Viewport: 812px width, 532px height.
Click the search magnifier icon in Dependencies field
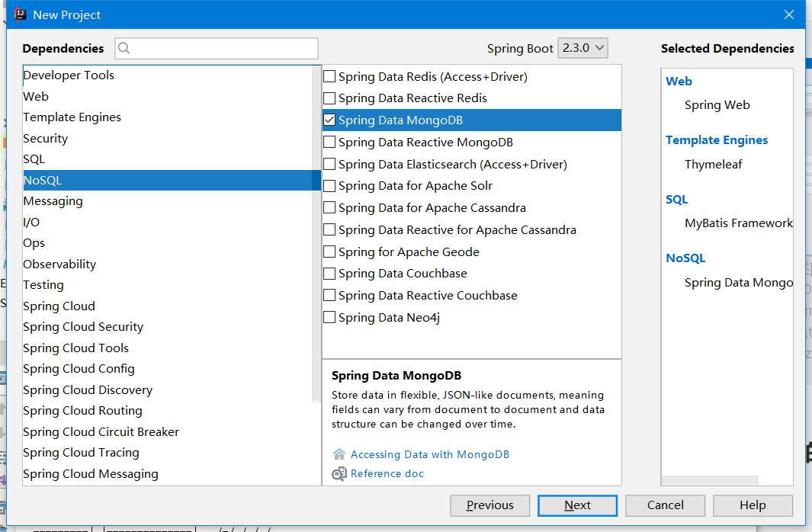tap(124, 48)
